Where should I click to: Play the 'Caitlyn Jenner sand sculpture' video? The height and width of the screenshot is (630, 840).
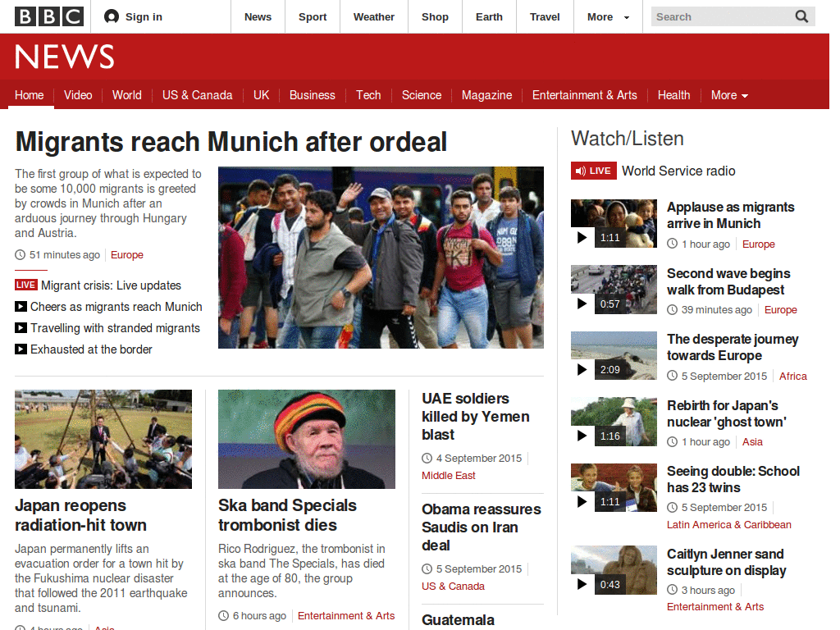[x=582, y=584]
